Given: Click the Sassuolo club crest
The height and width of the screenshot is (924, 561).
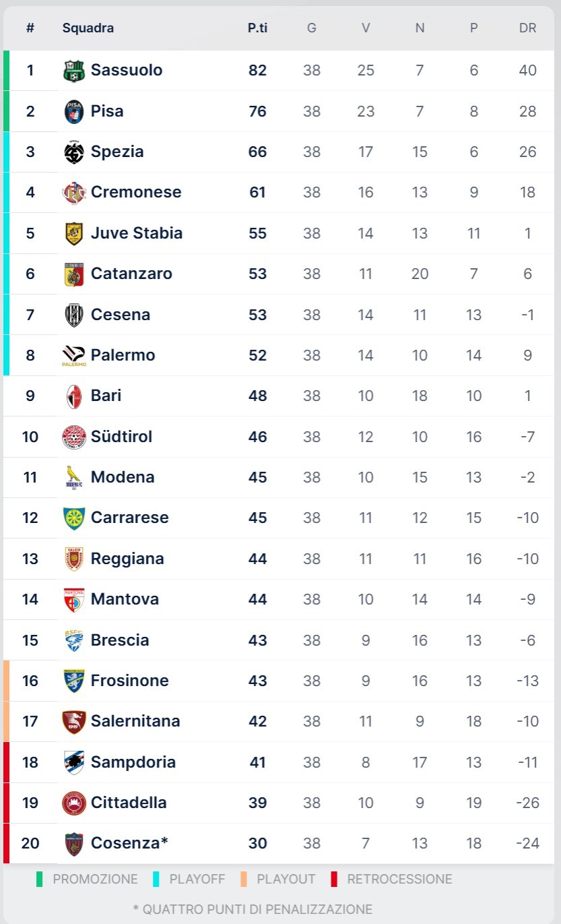Looking at the screenshot, I should [x=74, y=71].
